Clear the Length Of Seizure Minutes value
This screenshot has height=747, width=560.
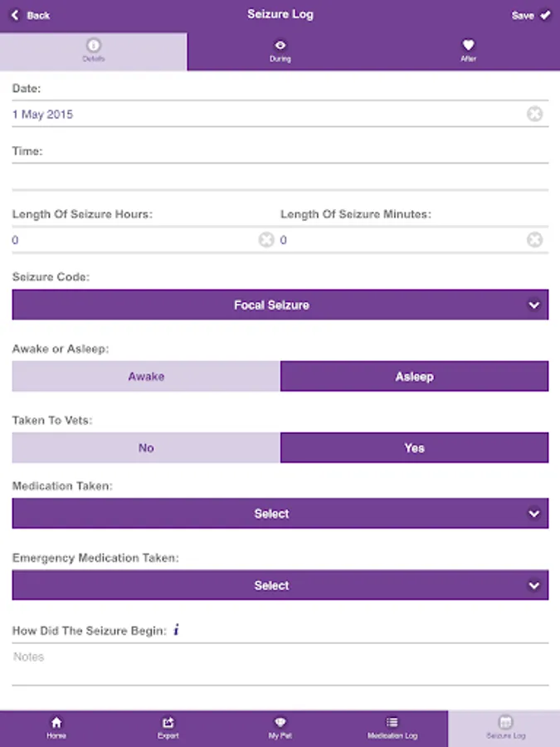coord(535,240)
